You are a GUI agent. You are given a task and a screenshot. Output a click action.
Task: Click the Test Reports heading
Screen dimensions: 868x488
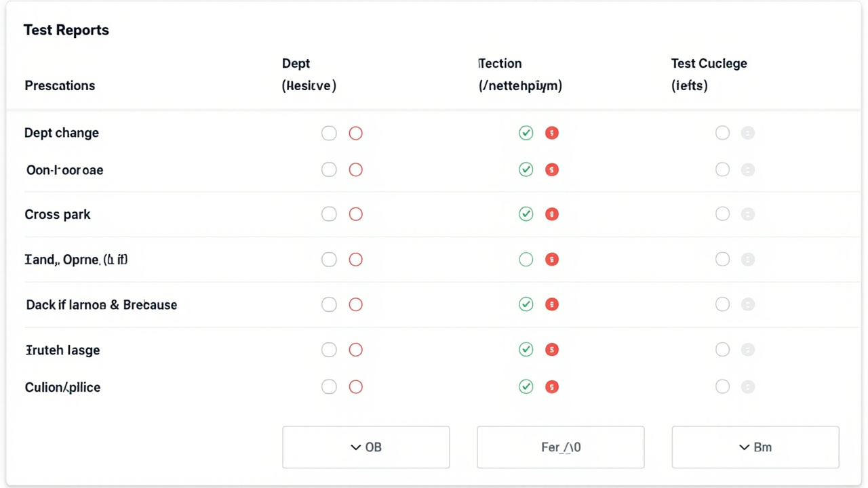66,30
